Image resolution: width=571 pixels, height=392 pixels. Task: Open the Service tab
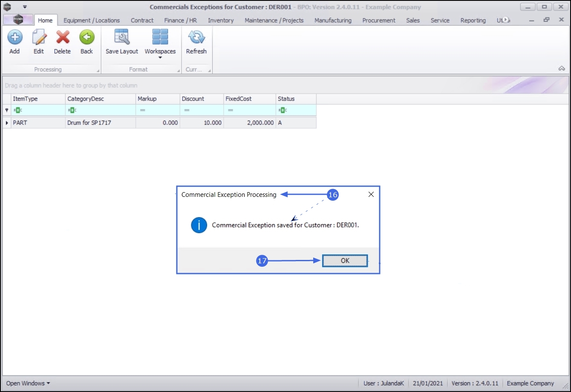tap(440, 20)
